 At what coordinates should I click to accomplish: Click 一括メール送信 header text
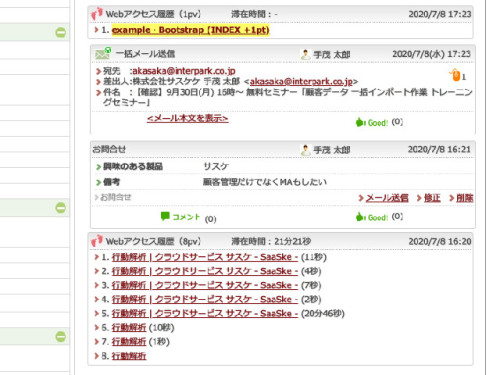click(x=145, y=54)
